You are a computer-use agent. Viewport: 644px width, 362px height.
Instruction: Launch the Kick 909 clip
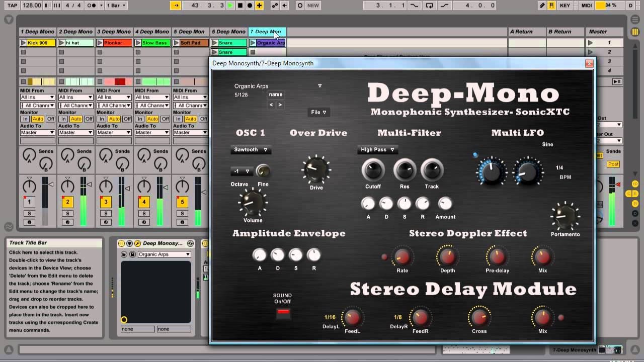pyautogui.click(x=38, y=43)
